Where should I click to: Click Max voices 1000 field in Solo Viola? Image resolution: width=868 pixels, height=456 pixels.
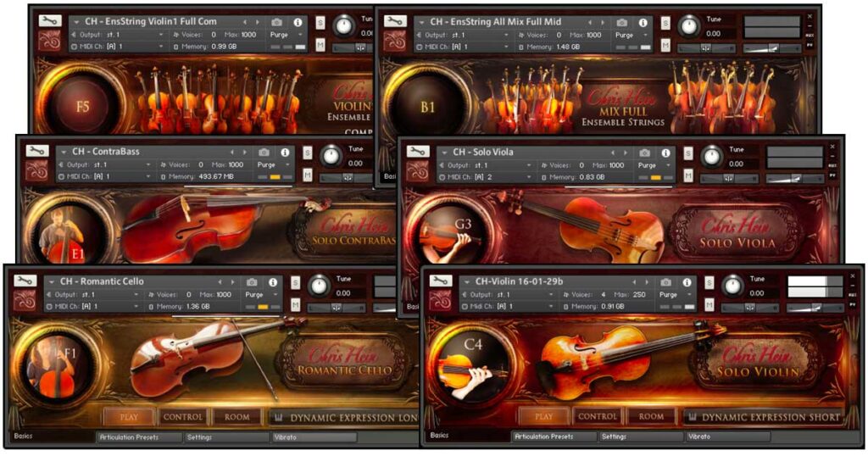609,165
